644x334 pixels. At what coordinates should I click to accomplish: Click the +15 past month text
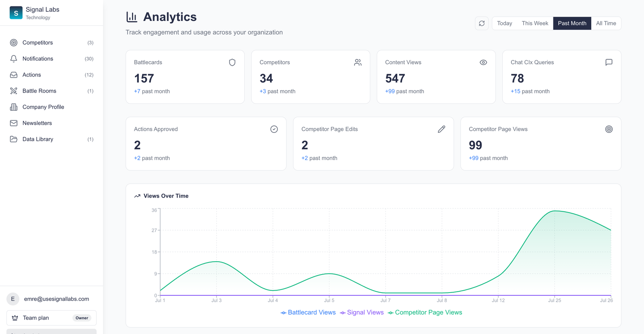530,91
